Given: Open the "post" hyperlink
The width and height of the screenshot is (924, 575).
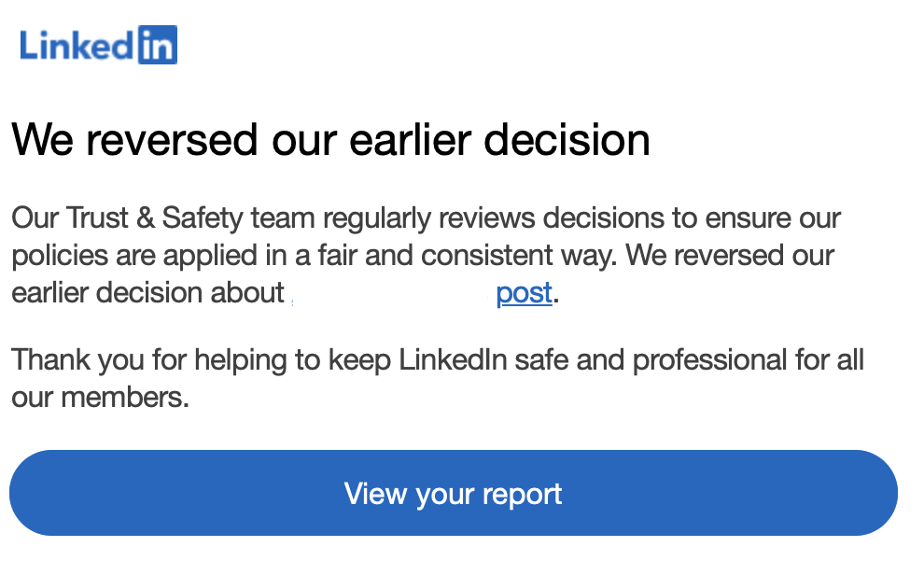Looking at the screenshot, I should pyautogui.click(x=524, y=293).
